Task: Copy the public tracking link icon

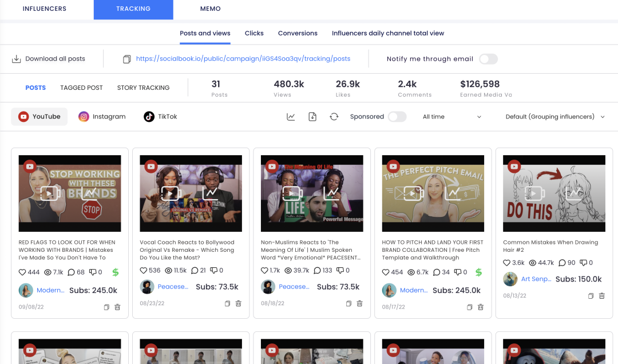Action: (x=126, y=59)
